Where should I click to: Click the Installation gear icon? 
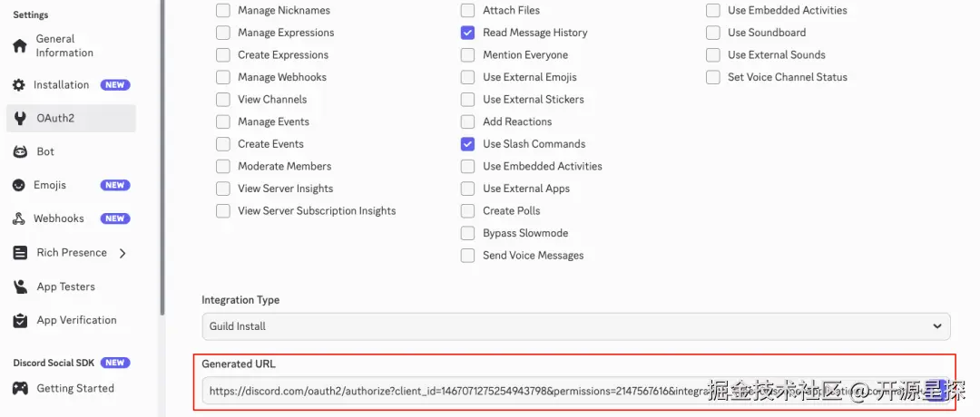pyautogui.click(x=19, y=85)
